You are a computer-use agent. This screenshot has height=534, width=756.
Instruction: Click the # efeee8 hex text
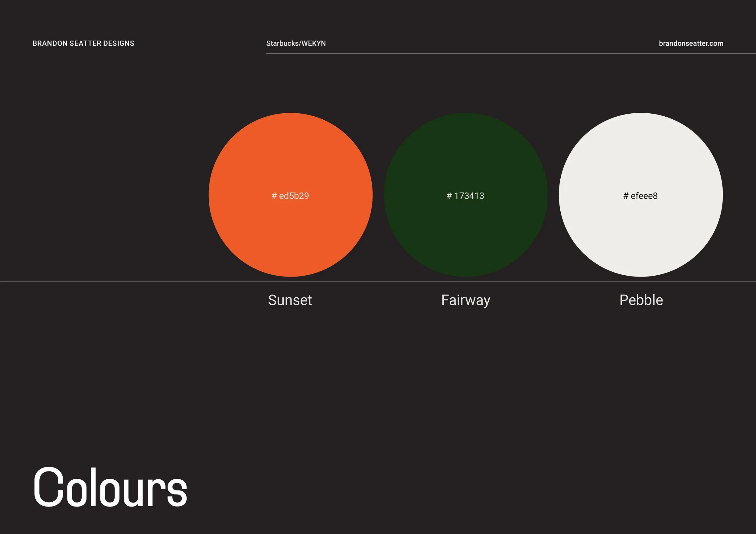[x=640, y=196]
